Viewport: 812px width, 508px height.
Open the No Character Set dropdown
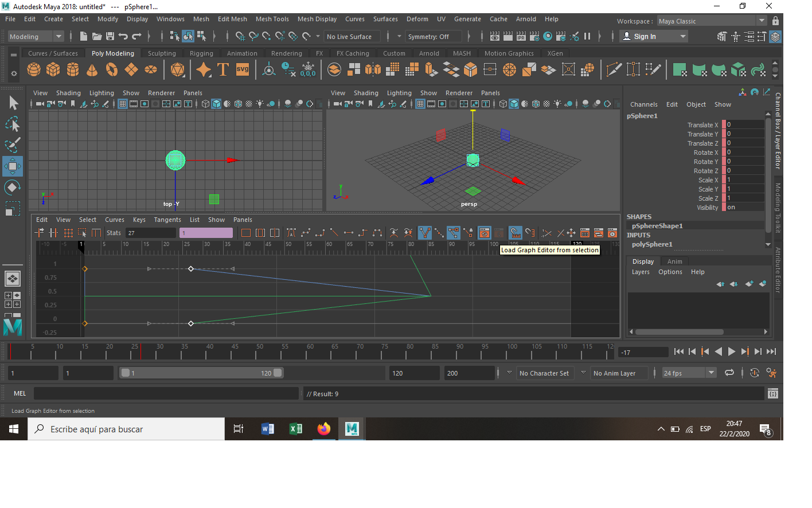pos(544,373)
